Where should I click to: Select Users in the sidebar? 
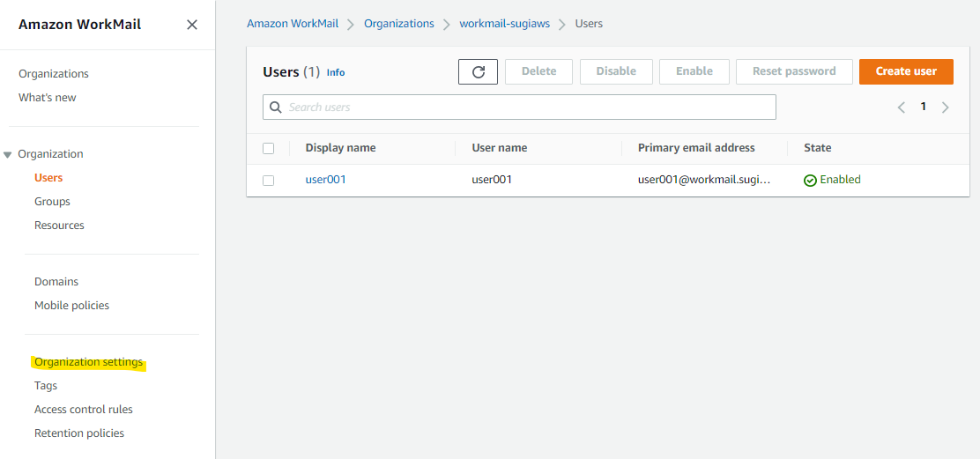(48, 177)
